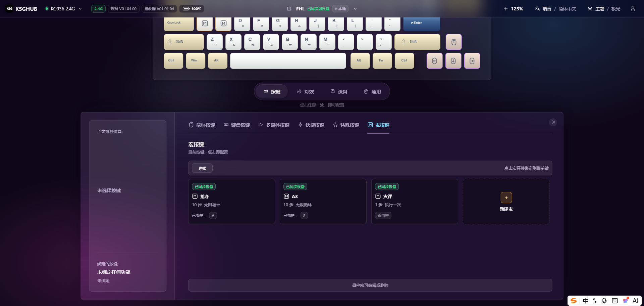Select the A3 macro card

point(323,202)
